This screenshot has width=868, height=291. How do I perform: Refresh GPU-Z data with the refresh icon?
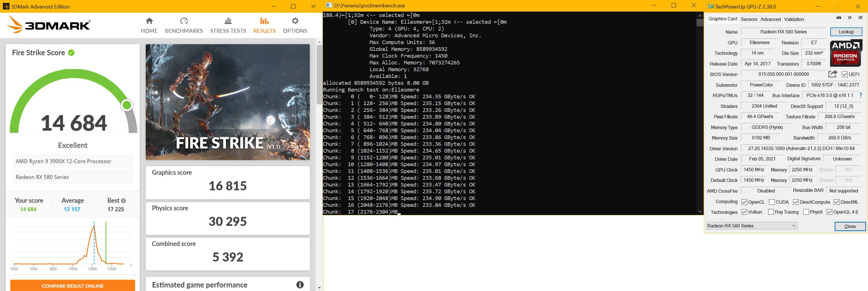tap(849, 18)
